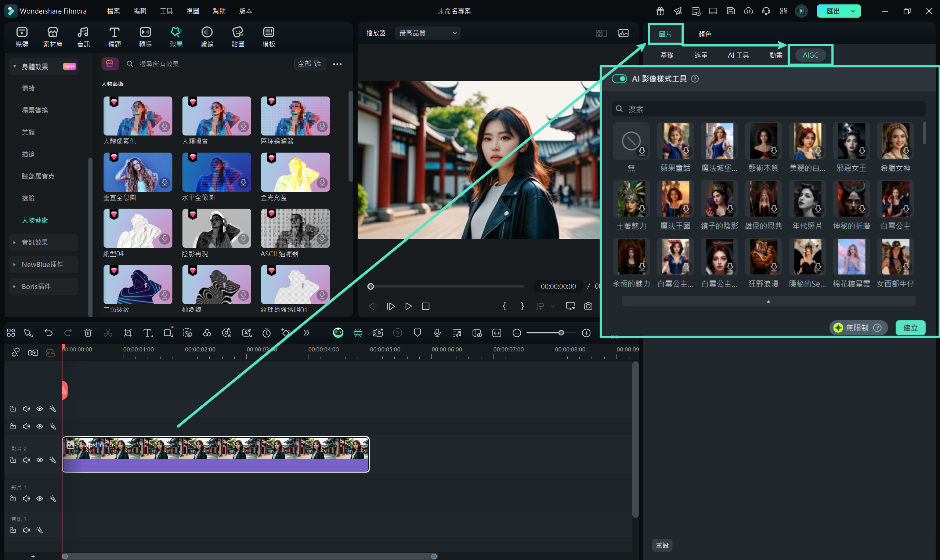Collapse the AI style list with up arrow
The width and height of the screenshot is (940, 560).
click(769, 301)
